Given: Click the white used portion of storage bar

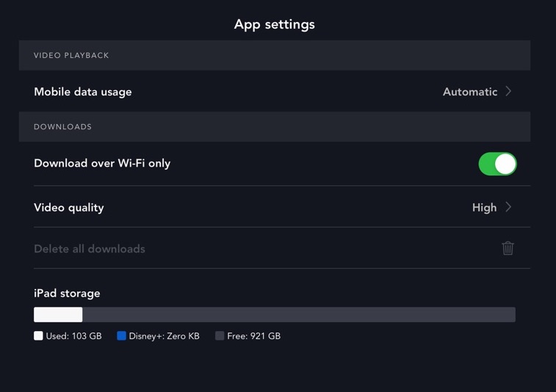Looking at the screenshot, I should pyautogui.click(x=58, y=315).
